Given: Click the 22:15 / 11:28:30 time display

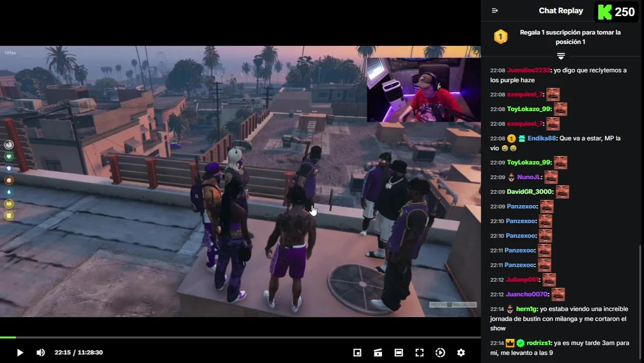Looking at the screenshot, I should 79,352.
